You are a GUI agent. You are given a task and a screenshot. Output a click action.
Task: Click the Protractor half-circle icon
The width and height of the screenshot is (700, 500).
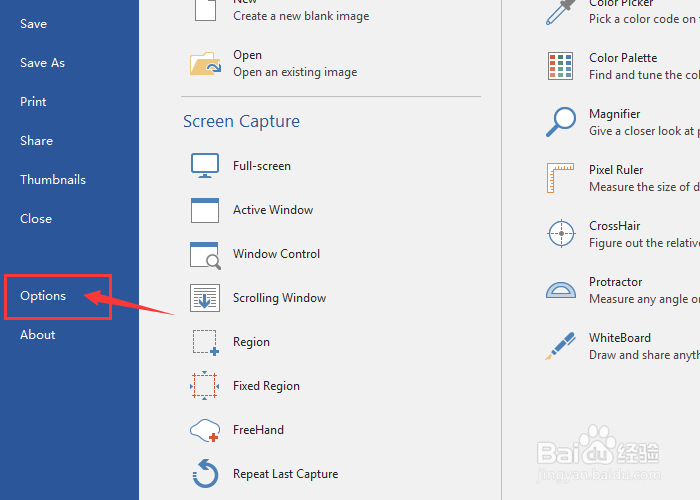561,290
